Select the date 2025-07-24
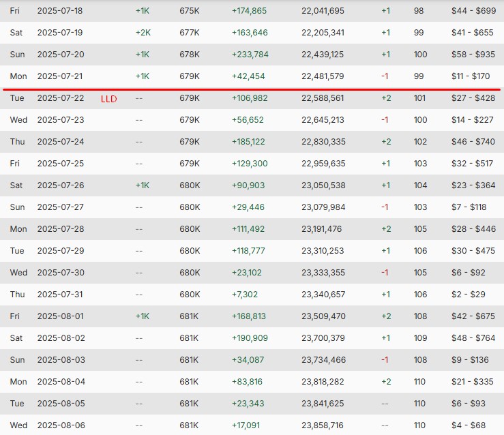 [61, 142]
